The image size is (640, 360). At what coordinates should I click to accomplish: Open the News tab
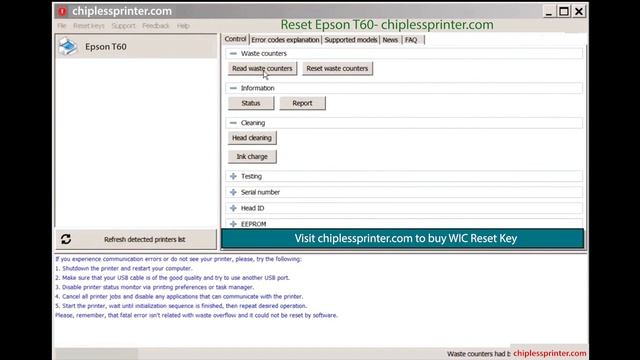(390, 40)
